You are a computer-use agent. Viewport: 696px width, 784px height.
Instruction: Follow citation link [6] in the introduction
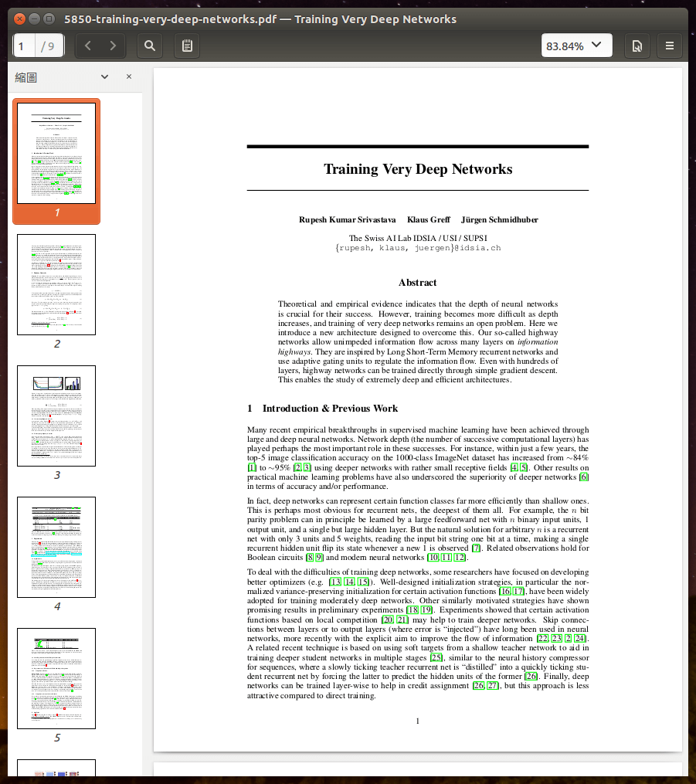(584, 477)
